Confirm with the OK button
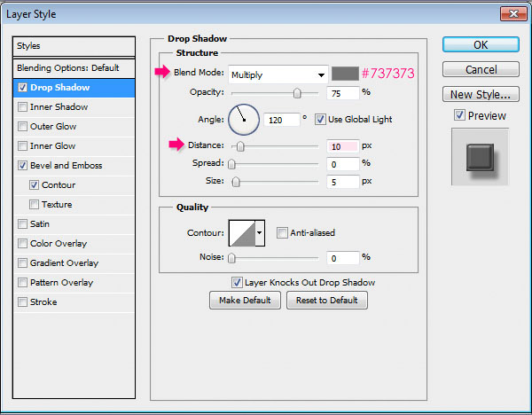The width and height of the screenshot is (532, 415). [x=481, y=44]
